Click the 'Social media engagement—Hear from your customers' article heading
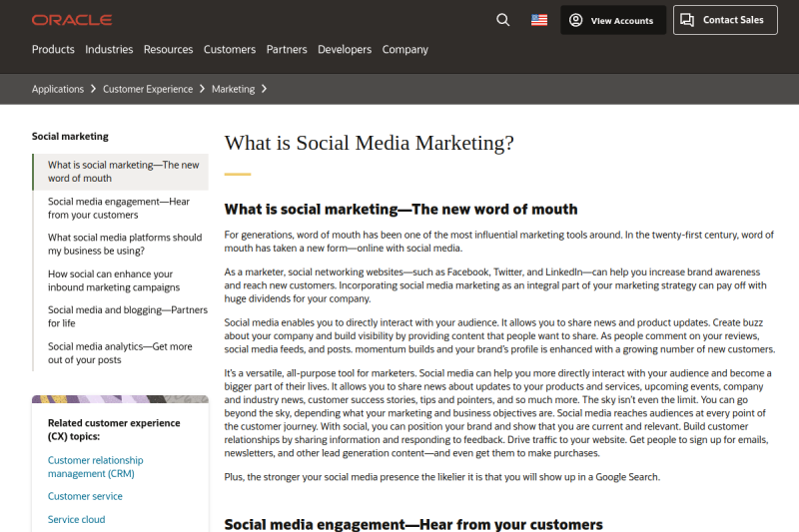This screenshot has width=799, height=532. tap(413, 524)
